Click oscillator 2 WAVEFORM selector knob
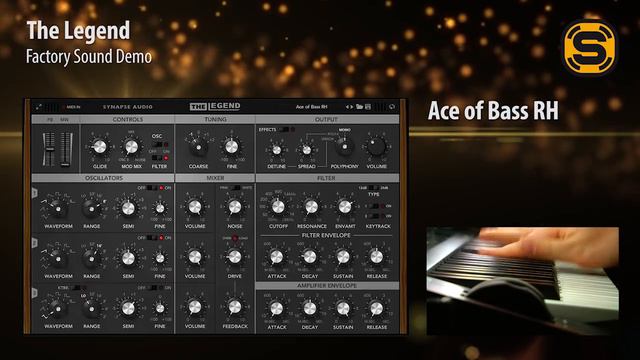The width and height of the screenshot is (640, 360). (58, 259)
